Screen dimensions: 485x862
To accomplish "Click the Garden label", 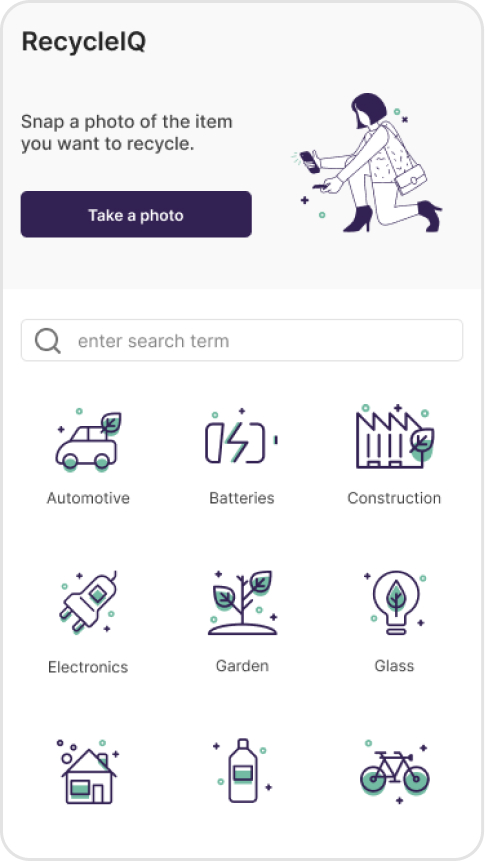I will (x=242, y=666).
